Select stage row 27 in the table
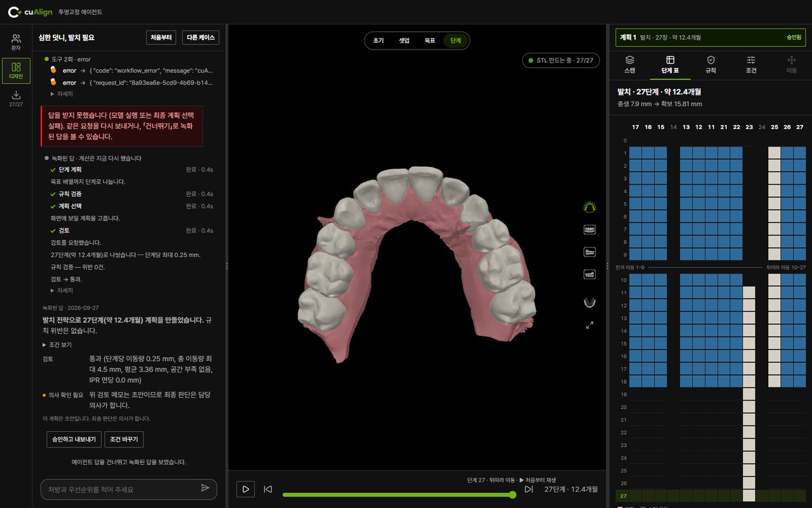812x508 pixels. tap(710, 496)
